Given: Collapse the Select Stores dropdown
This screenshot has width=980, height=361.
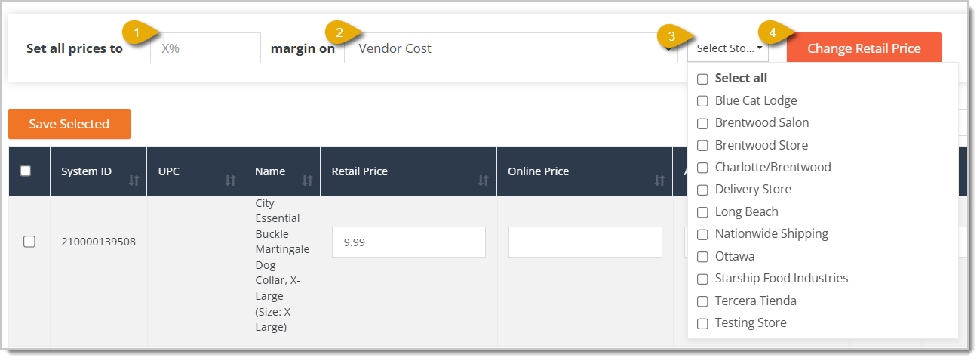Looking at the screenshot, I should (x=728, y=48).
